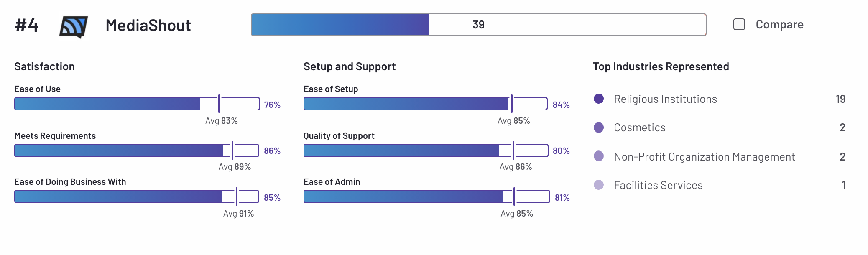
Task: Click the #4 rank number
Action: pyautogui.click(x=27, y=25)
